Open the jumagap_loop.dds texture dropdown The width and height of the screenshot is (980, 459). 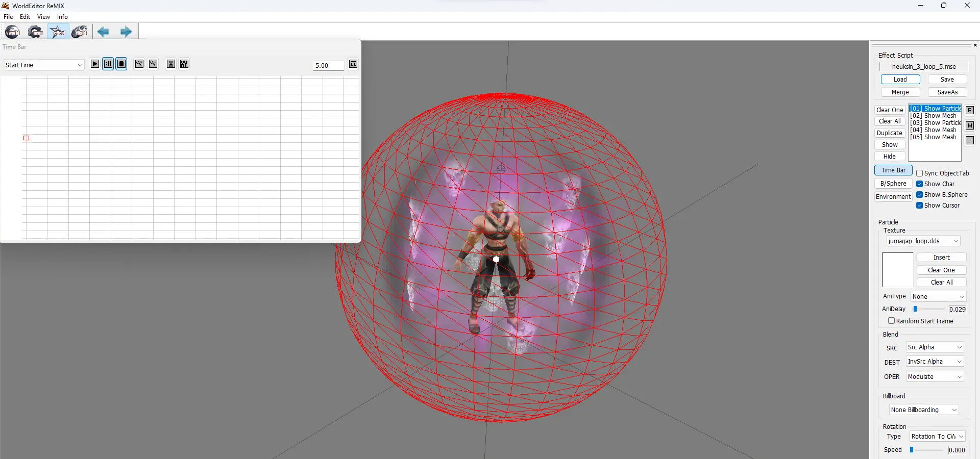coord(923,241)
